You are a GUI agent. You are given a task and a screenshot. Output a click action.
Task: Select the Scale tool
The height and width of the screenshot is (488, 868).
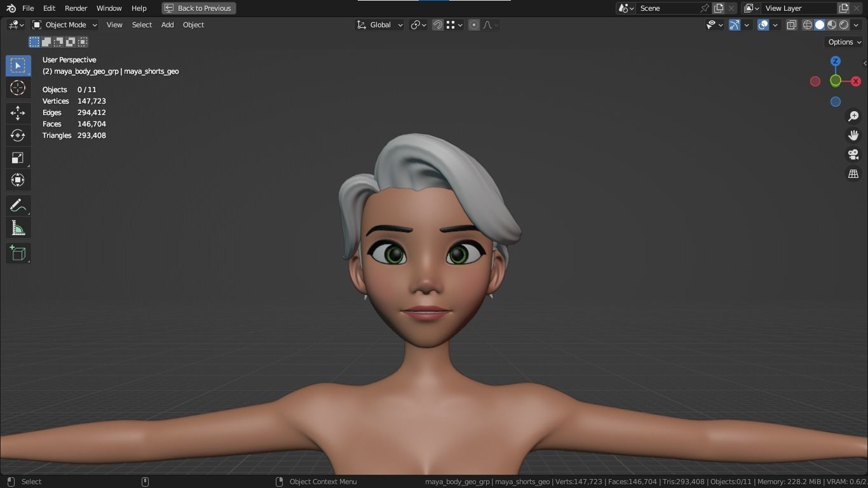(x=18, y=158)
